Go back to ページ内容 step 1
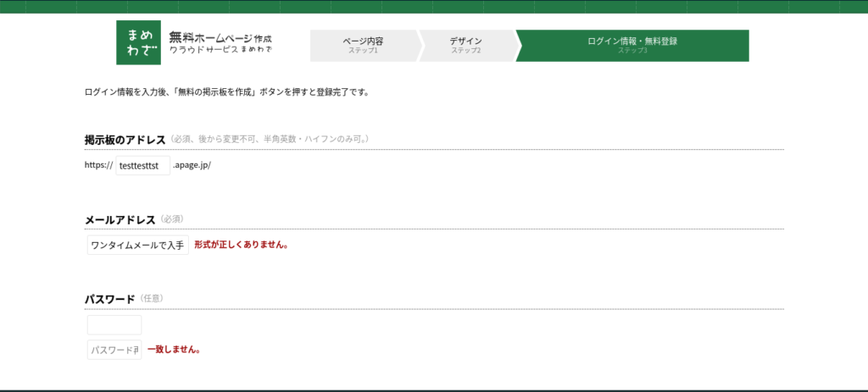The width and height of the screenshot is (868, 392). pyautogui.click(x=363, y=46)
